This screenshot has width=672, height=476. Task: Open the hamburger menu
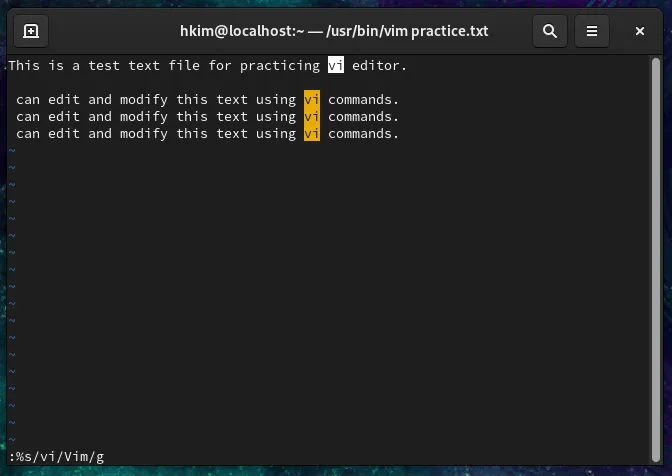click(x=592, y=31)
